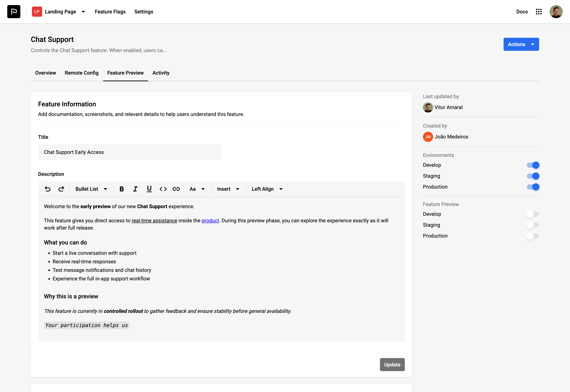
Task: Open the Bullet List style dropdown
Action: pyautogui.click(x=91, y=189)
